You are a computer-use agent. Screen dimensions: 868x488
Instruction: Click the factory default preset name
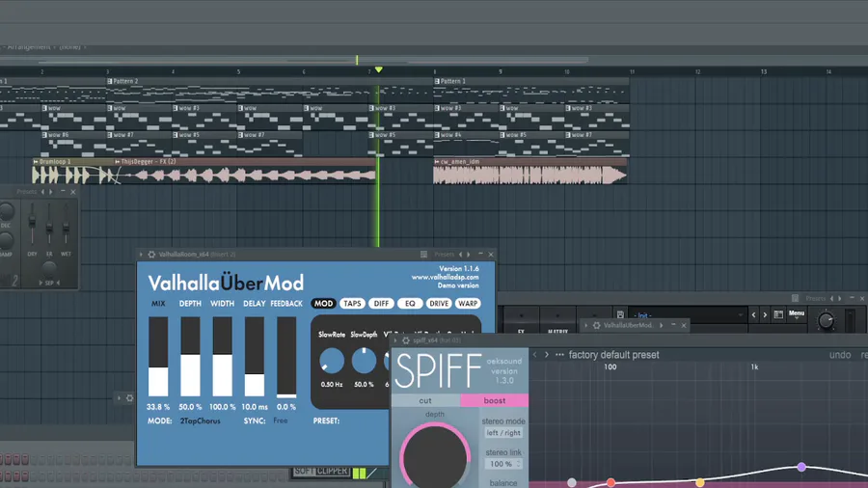coord(614,355)
